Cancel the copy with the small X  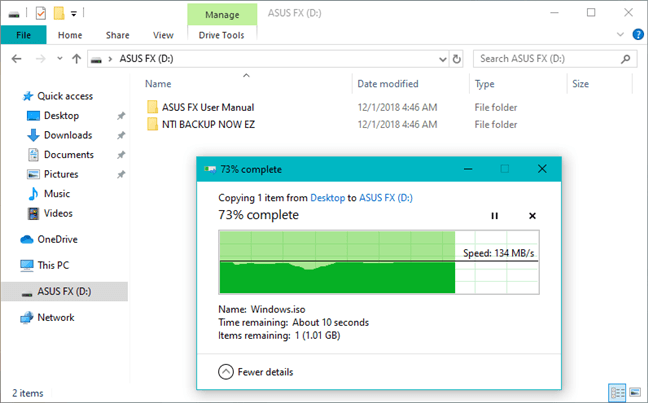click(x=532, y=216)
